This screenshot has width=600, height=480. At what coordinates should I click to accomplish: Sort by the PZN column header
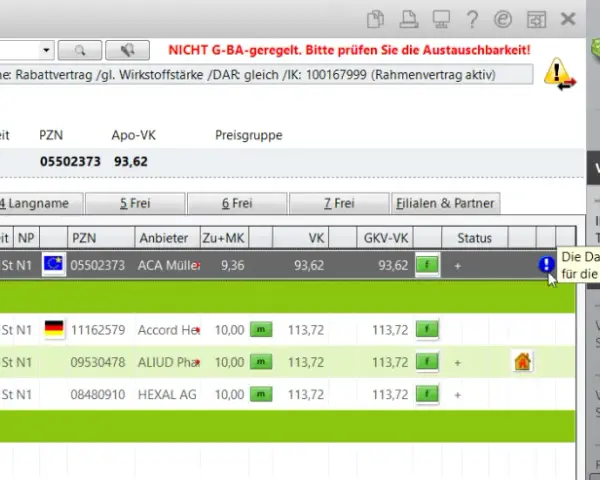(101, 238)
